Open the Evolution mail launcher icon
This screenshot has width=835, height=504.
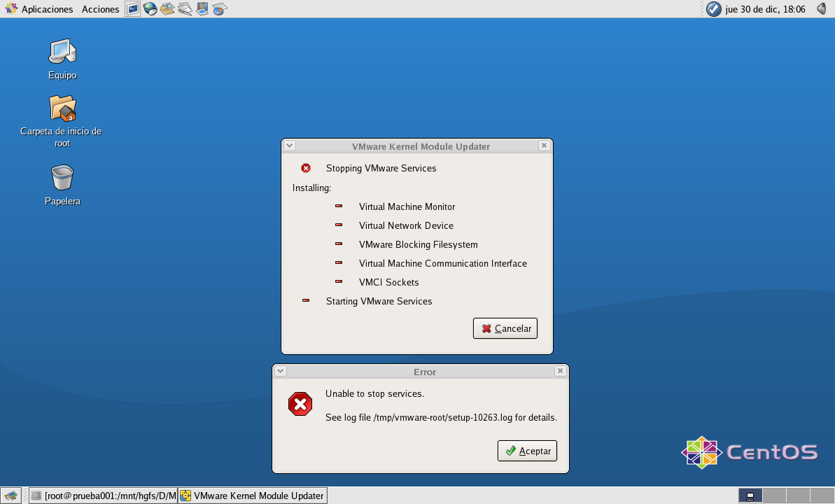(167, 8)
